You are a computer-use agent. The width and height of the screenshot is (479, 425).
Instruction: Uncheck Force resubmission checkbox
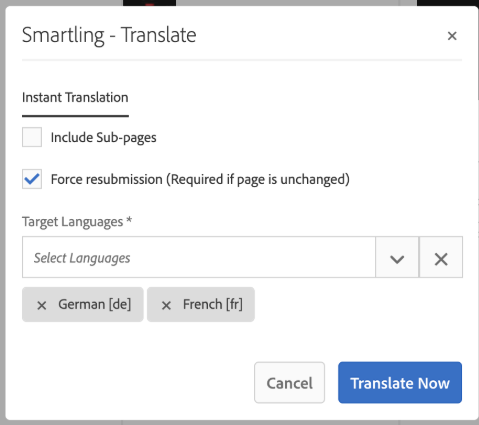(x=32, y=179)
